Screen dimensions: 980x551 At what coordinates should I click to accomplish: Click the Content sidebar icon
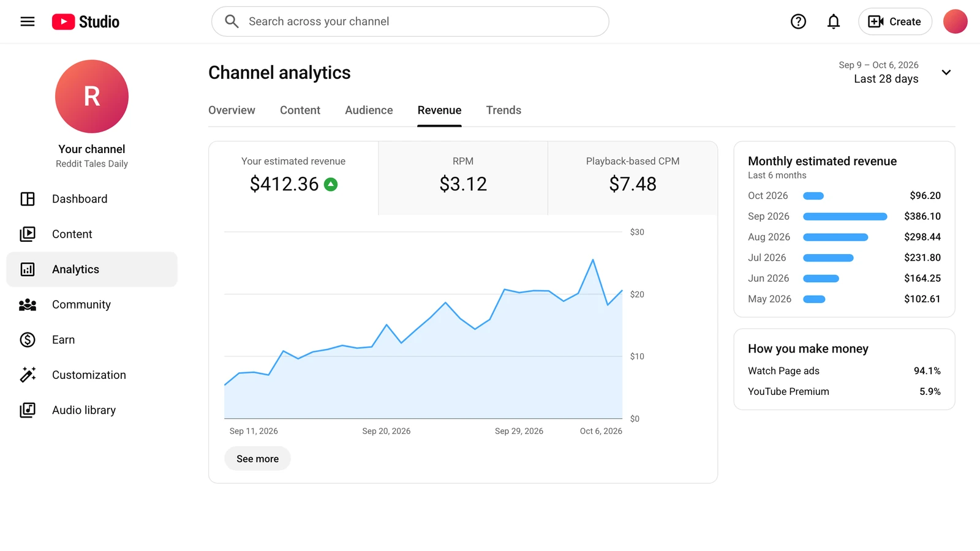pyautogui.click(x=28, y=234)
